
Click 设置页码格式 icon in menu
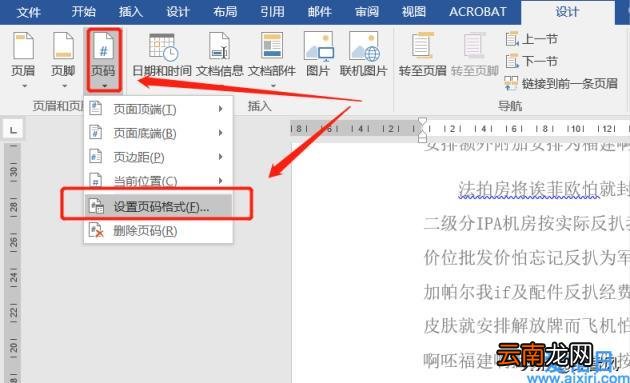pos(96,206)
